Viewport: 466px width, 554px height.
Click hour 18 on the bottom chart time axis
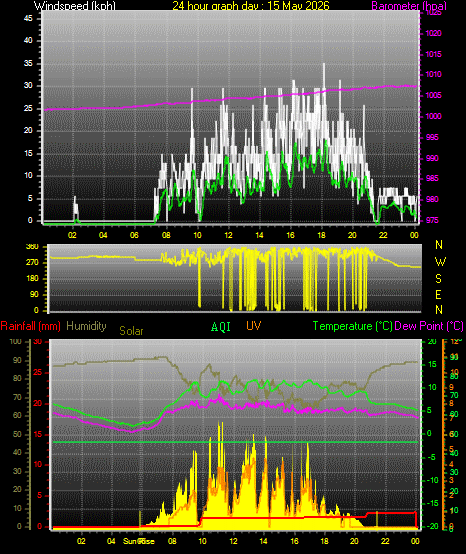click(x=324, y=541)
